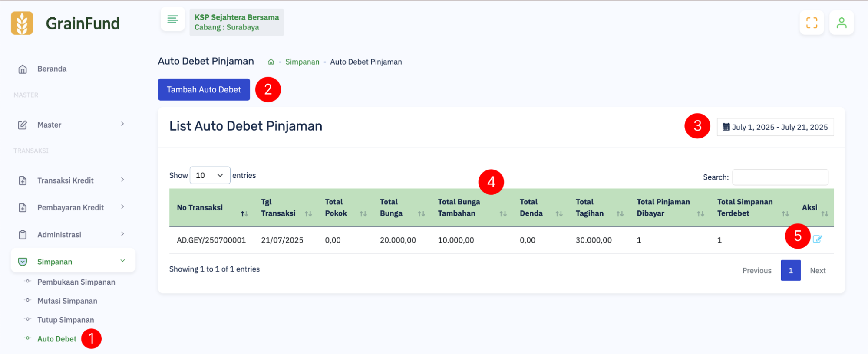
Task: Click the Next pagination button
Action: point(818,270)
